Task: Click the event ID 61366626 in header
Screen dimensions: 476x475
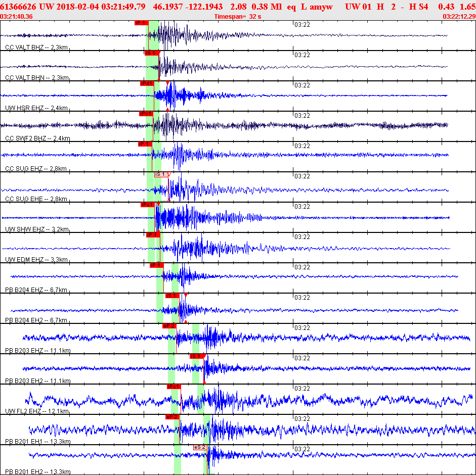Action: coord(18,6)
